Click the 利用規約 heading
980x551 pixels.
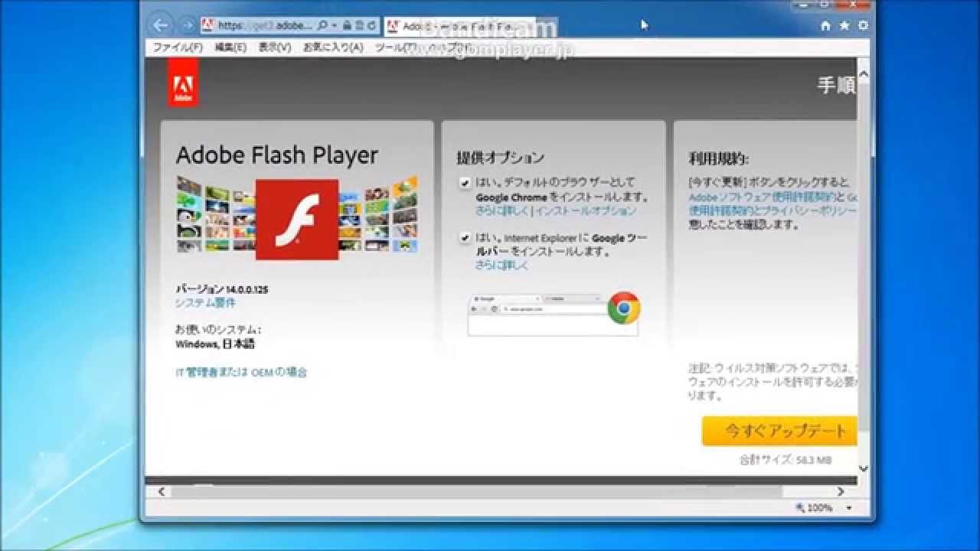pos(719,158)
